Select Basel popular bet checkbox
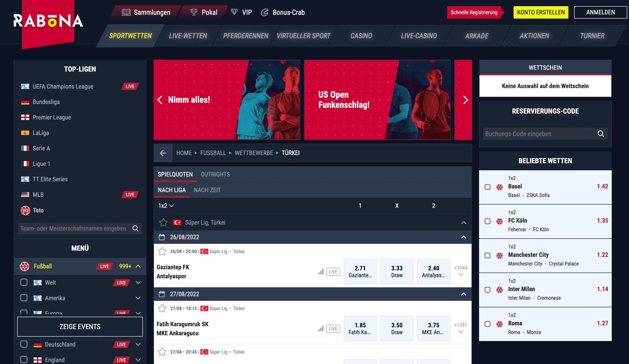The height and width of the screenshot is (364, 629). tap(487, 187)
